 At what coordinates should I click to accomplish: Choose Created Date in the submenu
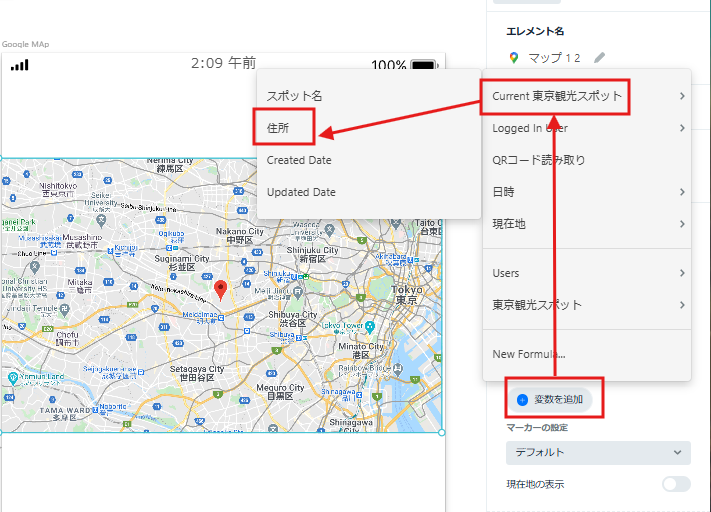click(x=369, y=160)
